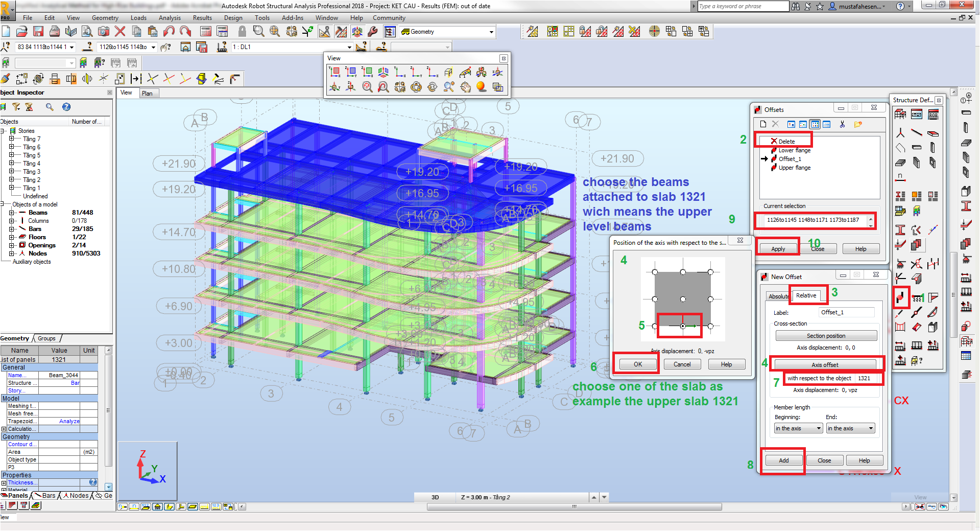Click the Undo arrow icon
The height and width of the screenshot is (531, 980).
[169, 31]
